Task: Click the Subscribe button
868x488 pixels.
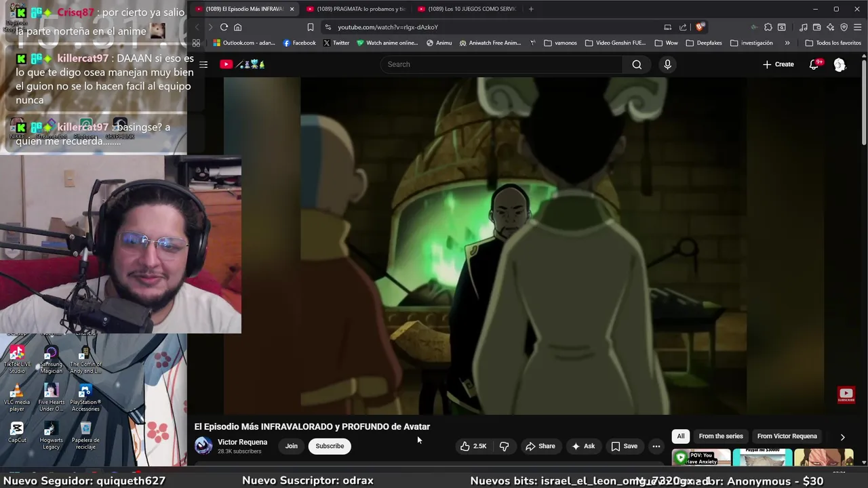Action: (x=330, y=446)
